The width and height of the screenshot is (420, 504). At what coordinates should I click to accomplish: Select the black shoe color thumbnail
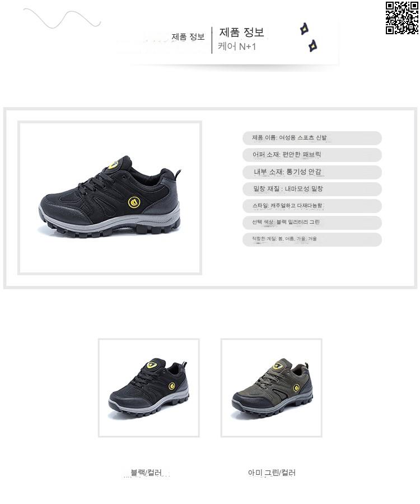[x=148, y=387]
